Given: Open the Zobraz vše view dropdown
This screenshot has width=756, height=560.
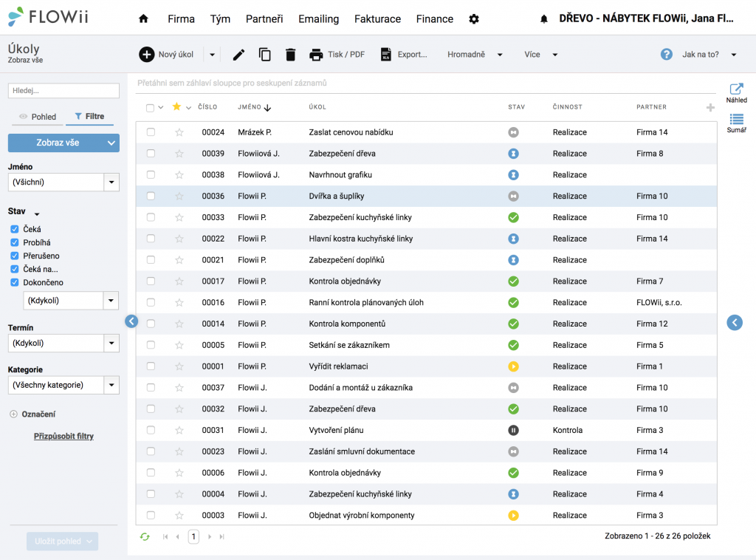Looking at the screenshot, I should pos(63,143).
